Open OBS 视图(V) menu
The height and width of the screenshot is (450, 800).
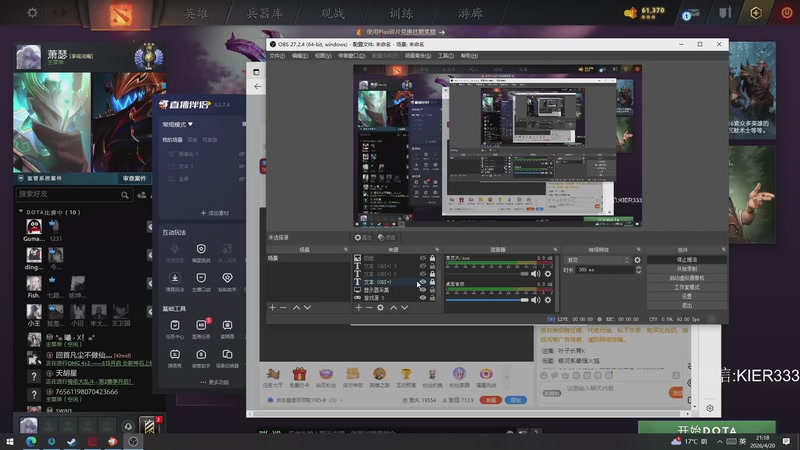coord(322,56)
